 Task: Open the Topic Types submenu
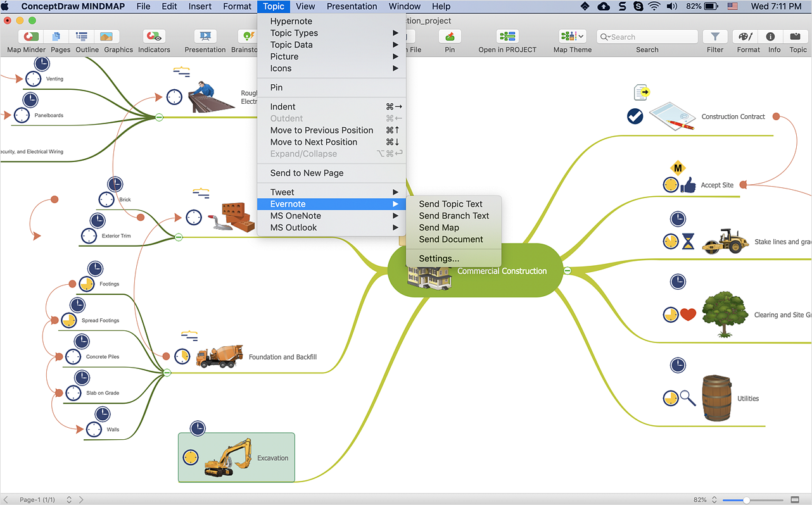coord(331,33)
